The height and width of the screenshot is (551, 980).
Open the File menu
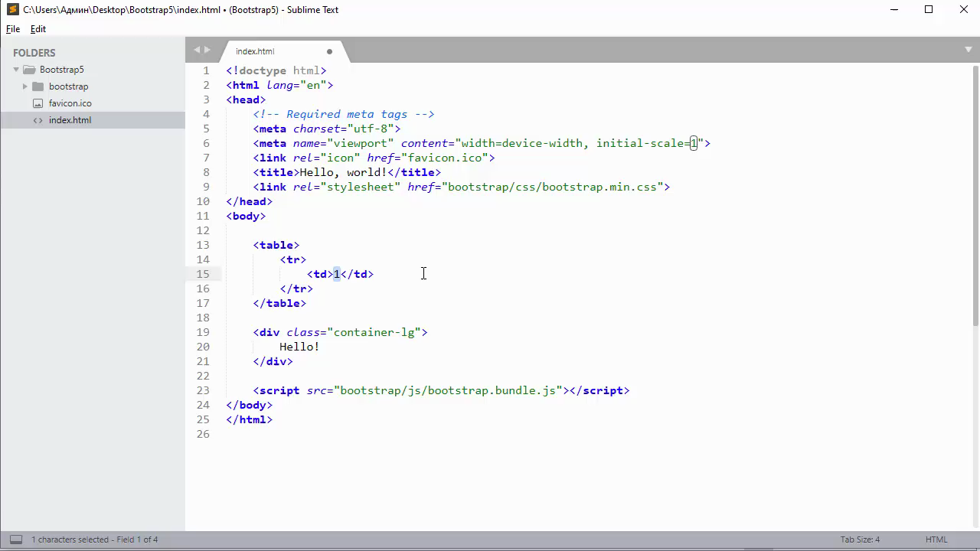[13, 29]
